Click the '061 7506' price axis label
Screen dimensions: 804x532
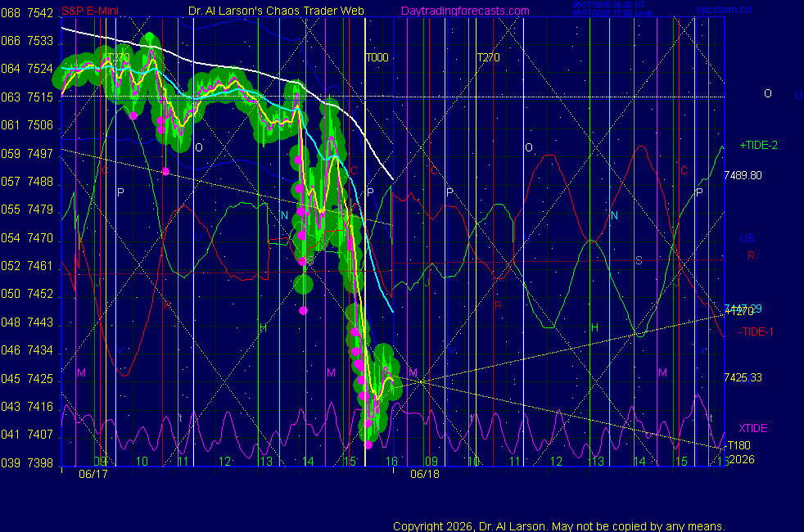click(x=27, y=125)
